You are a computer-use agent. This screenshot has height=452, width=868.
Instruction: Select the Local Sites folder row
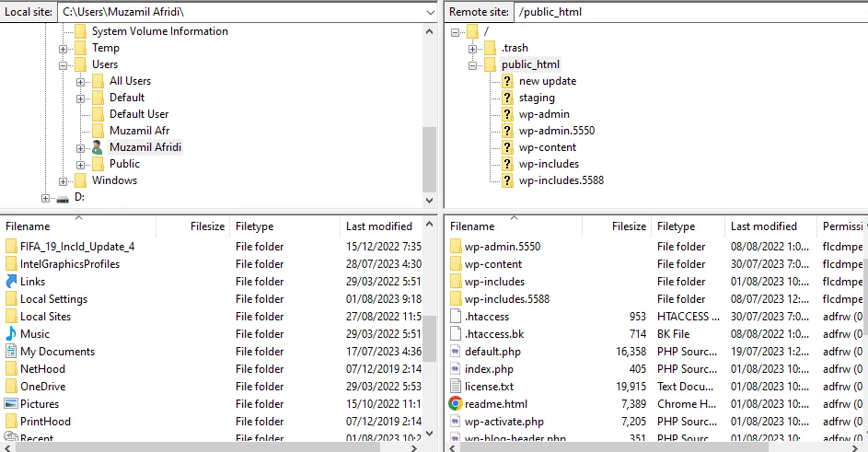(213, 317)
